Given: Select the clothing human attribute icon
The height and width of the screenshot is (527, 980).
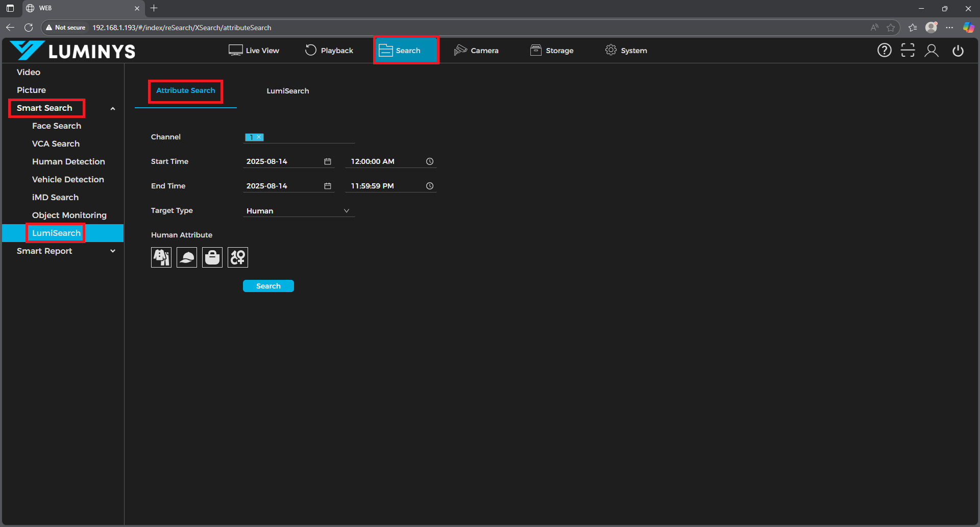Looking at the screenshot, I should 161,257.
